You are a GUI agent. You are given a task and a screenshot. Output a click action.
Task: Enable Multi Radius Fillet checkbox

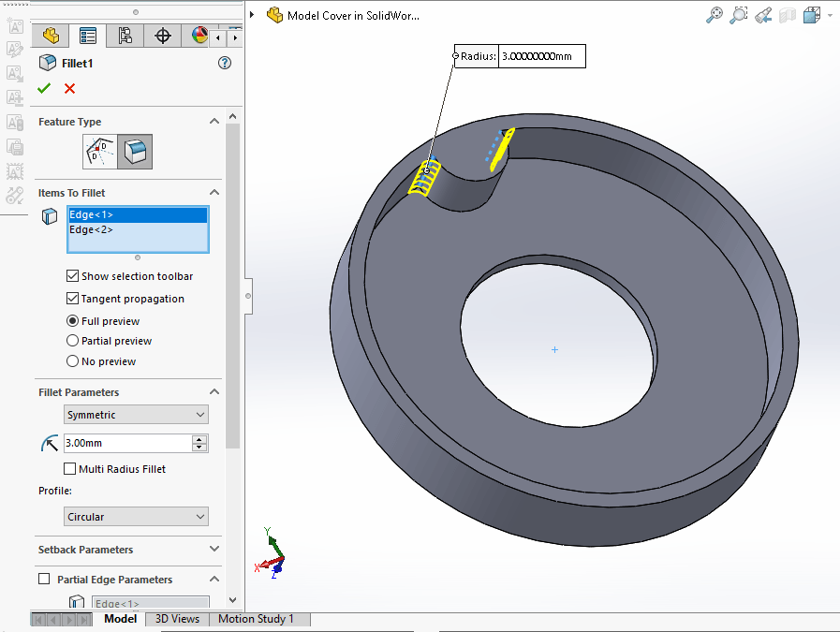tap(70, 469)
